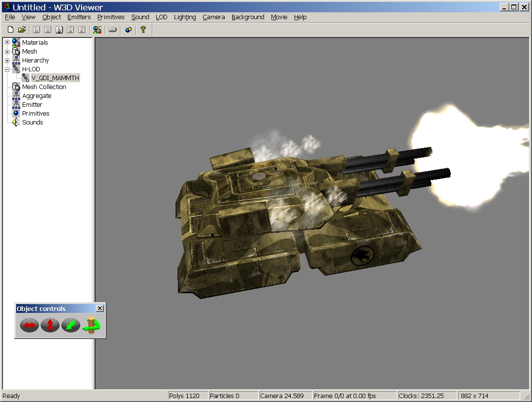Click the Clocks: 2351.25 status field
Screen dimensions: 532x402
(x=427, y=396)
